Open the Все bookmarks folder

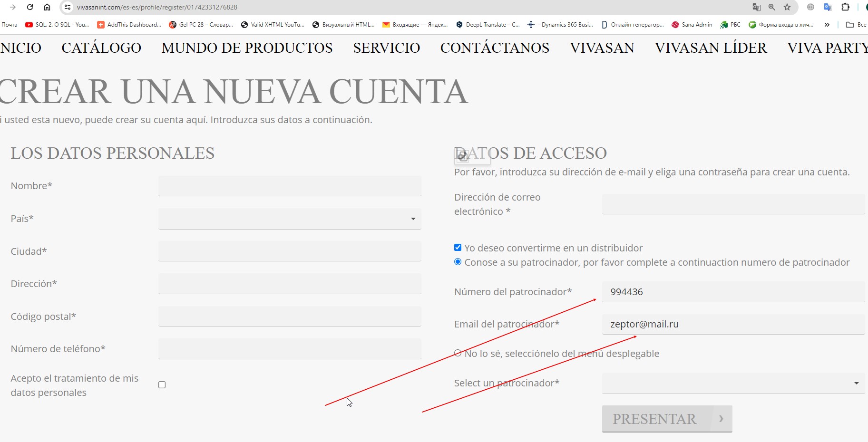[856, 25]
